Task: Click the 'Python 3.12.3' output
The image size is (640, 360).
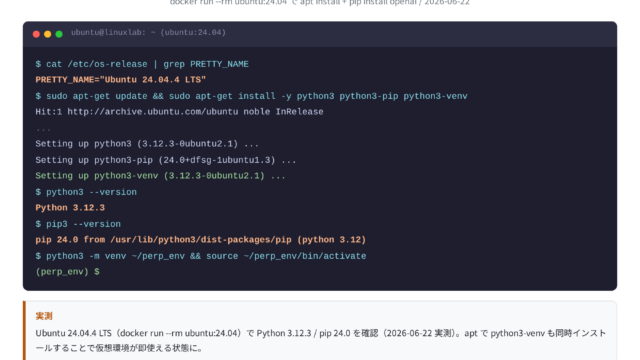Action: (x=70, y=208)
